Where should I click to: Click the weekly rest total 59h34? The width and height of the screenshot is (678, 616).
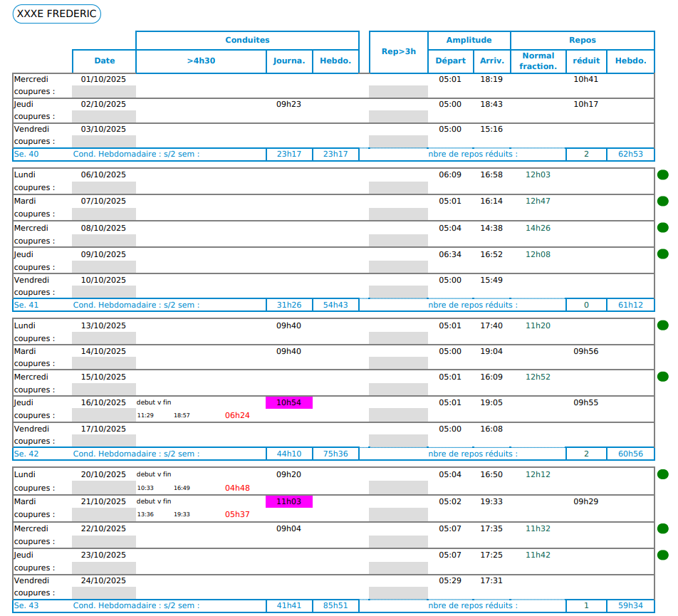click(630, 606)
